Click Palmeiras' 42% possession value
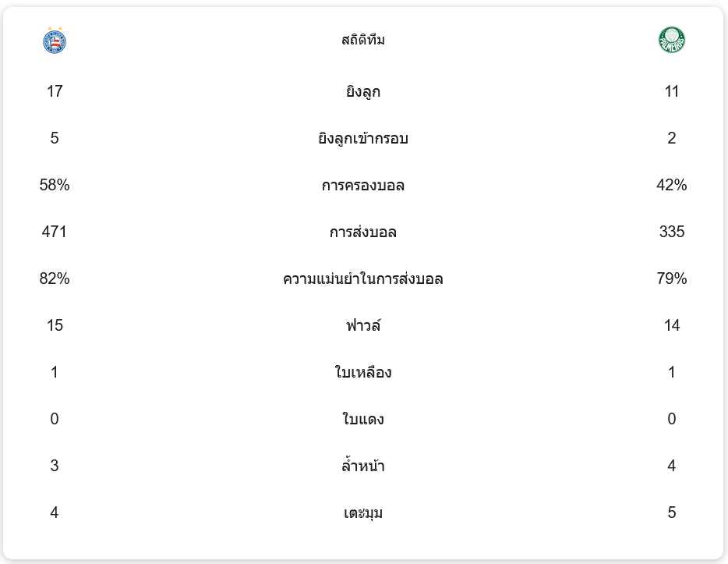The image size is (728, 564). point(672,185)
